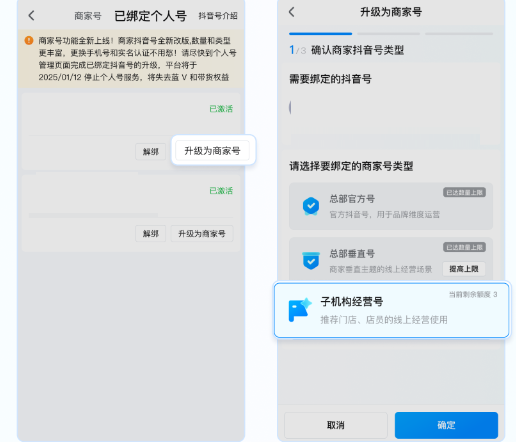Click the orange warning icon in the notice
The image size is (516, 442).
[29, 40]
